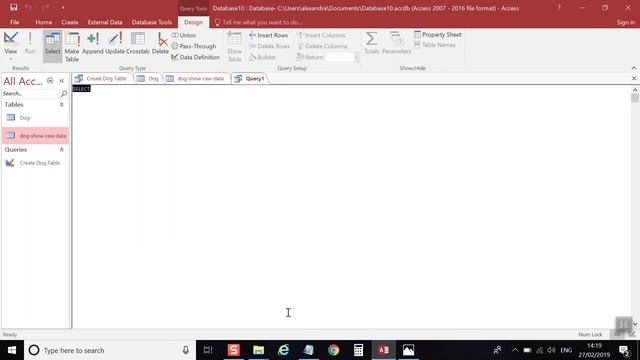The image size is (640, 360).
Task: Select the Select query type button
Action: pos(52,46)
